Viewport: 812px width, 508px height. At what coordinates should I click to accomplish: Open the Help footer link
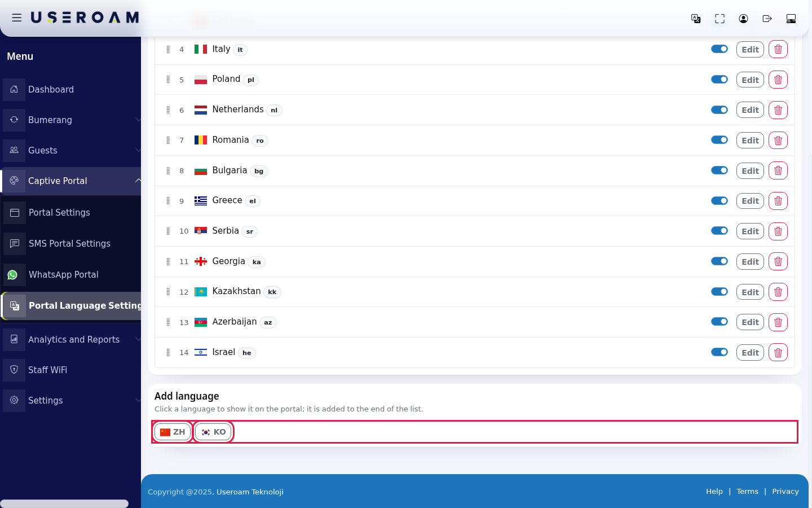[714, 492]
